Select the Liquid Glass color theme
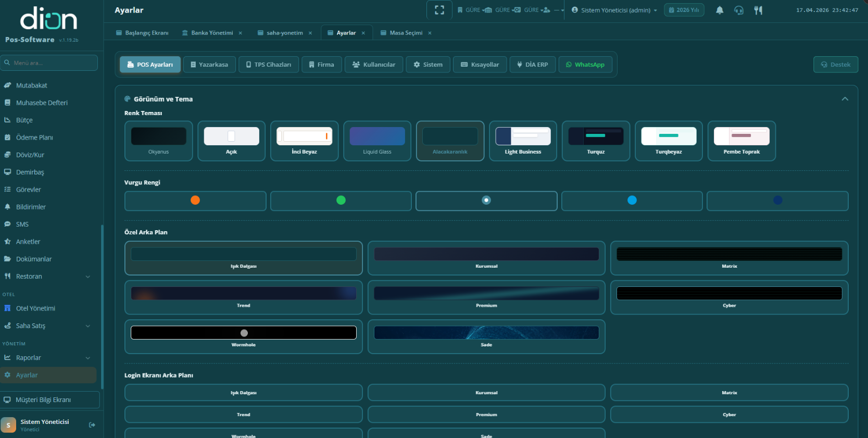Viewport: 868px width, 438px height. (378, 141)
